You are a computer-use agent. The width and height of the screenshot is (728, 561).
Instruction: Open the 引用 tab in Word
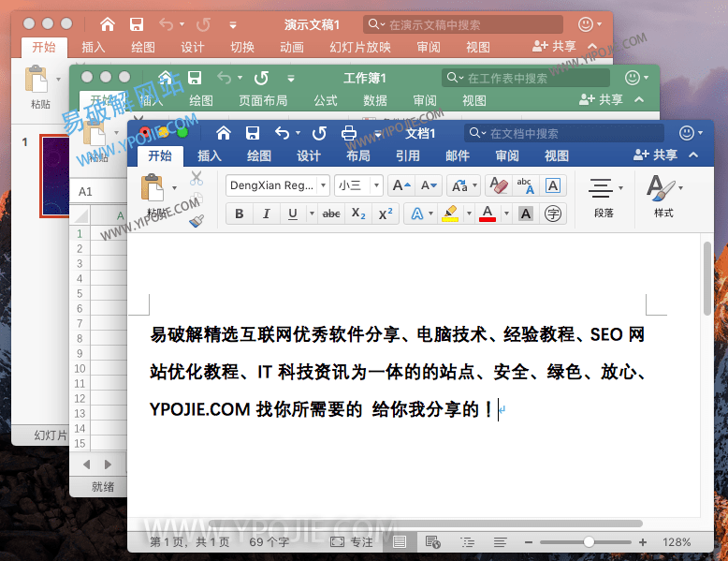[408, 155]
